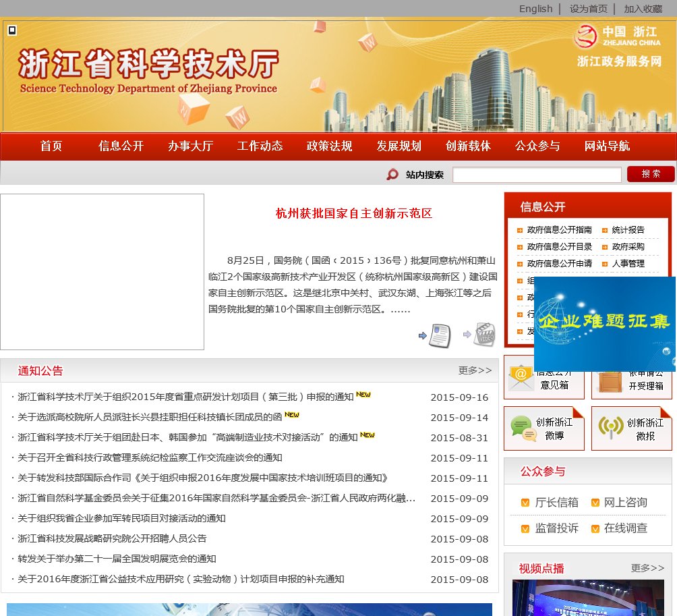
Task: Click 更多>> in the 通知公告 section
Action: click(475, 370)
